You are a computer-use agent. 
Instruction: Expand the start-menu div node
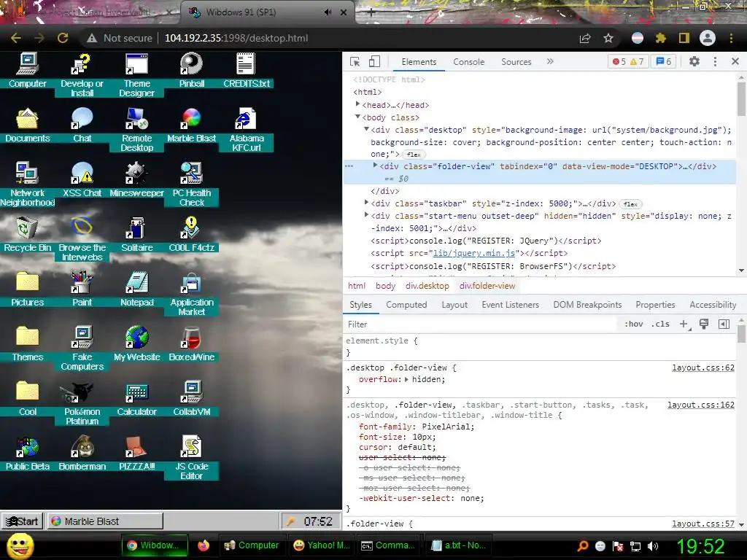[366, 215]
